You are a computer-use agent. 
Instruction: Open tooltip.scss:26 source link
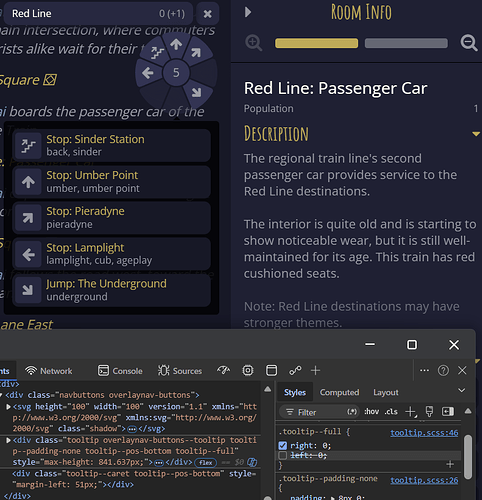(424, 480)
